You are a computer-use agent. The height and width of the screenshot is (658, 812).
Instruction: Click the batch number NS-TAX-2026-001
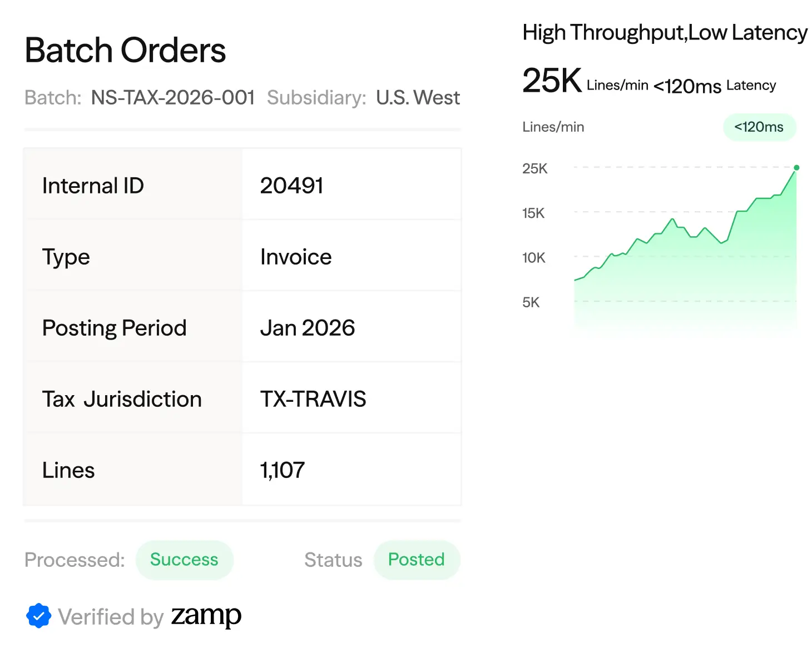(x=173, y=98)
